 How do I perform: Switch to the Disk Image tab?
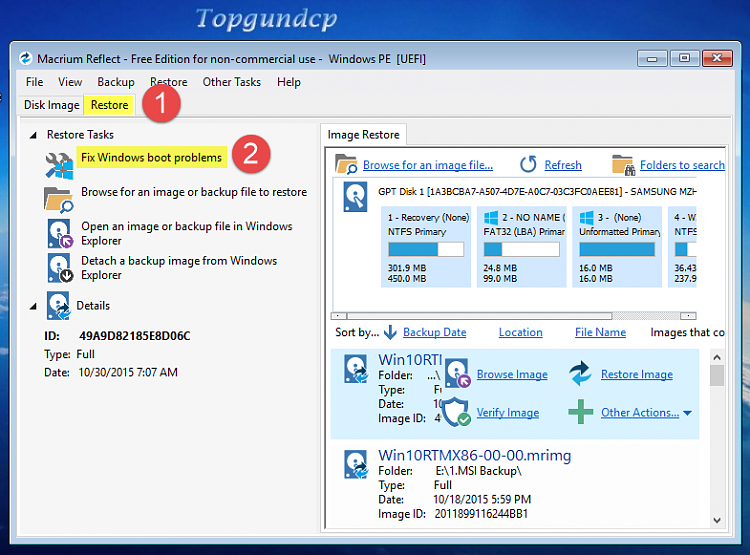[x=51, y=105]
